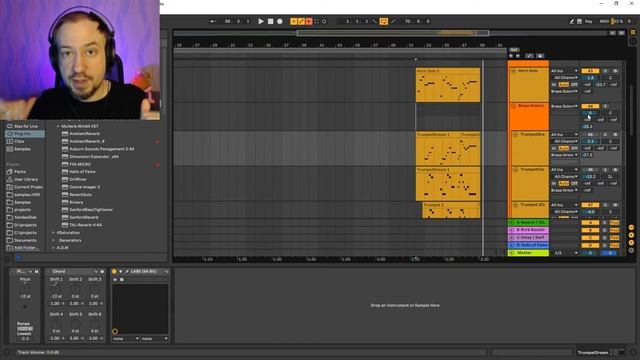
Task: Adjust Brass Hrmni 1 volume slider
Action: pos(590,113)
